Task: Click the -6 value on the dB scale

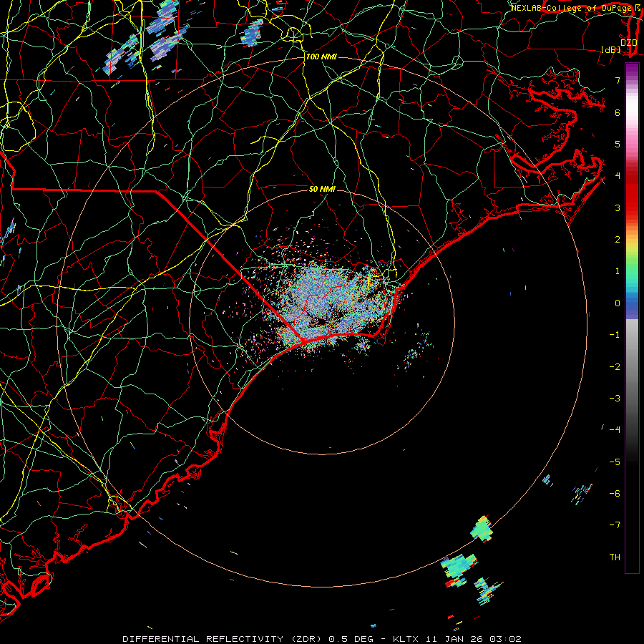Action: 615,494
